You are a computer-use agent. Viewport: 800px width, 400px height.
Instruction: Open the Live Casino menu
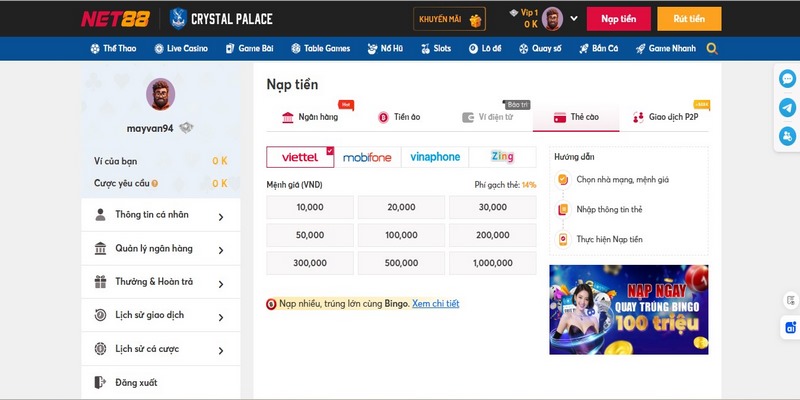[181, 48]
